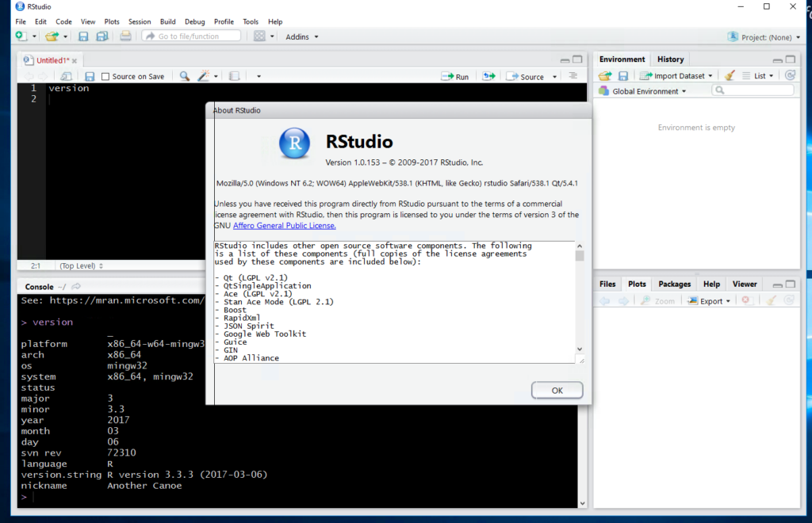Expand the New File dropdown arrow
The image size is (812, 523).
(x=34, y=36)
